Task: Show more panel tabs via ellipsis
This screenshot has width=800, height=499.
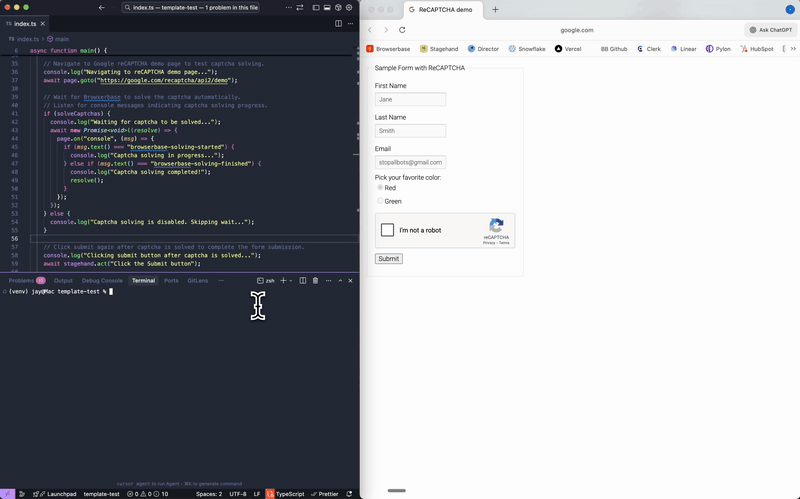Action: point(221,281)
